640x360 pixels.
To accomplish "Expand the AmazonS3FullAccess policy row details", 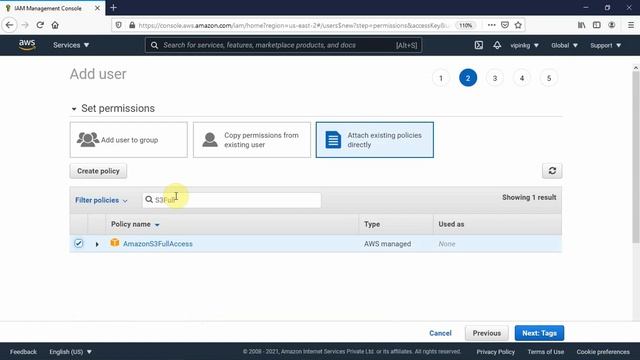I will coord(97,244).
